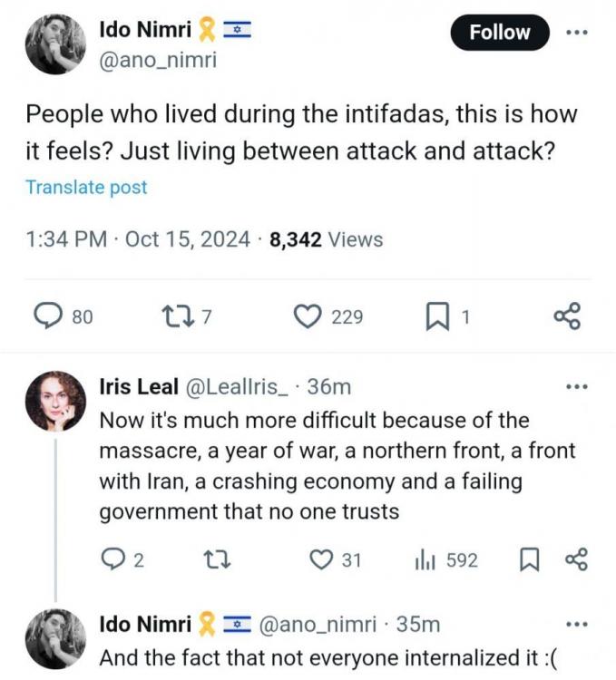Open more options for the main post

pyautogui.click(x=576, y=33)
